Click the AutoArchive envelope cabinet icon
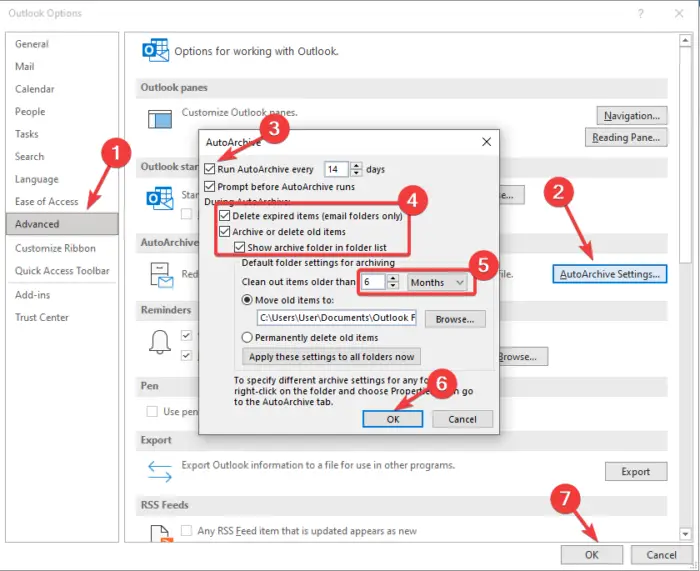The width and height of the screenshot is (700, 571). [x=162, y=275]
